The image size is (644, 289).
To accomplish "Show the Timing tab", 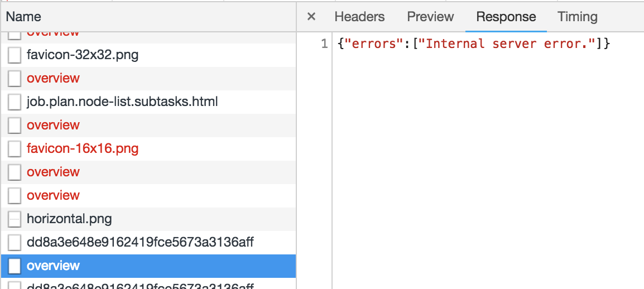I will click(x=577, y=17).
